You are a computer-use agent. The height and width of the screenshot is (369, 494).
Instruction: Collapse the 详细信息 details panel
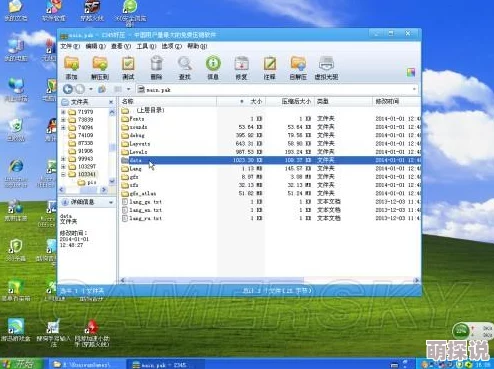tap(111, 202)
